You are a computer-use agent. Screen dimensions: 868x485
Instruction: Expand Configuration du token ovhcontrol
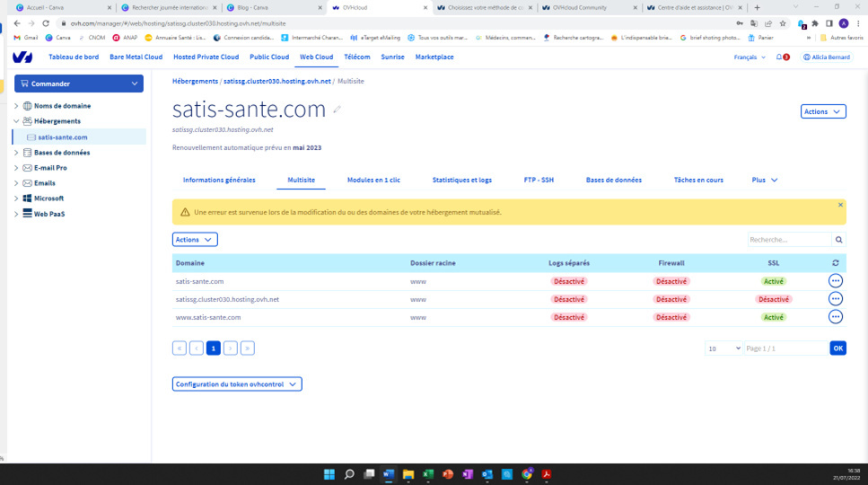[237, 384]
